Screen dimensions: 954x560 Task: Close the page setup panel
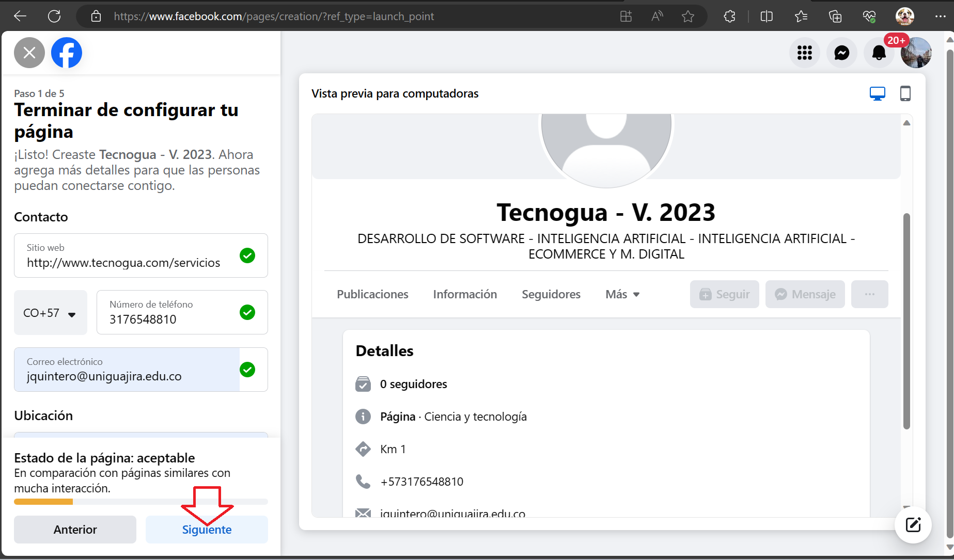tap(29, 53)
